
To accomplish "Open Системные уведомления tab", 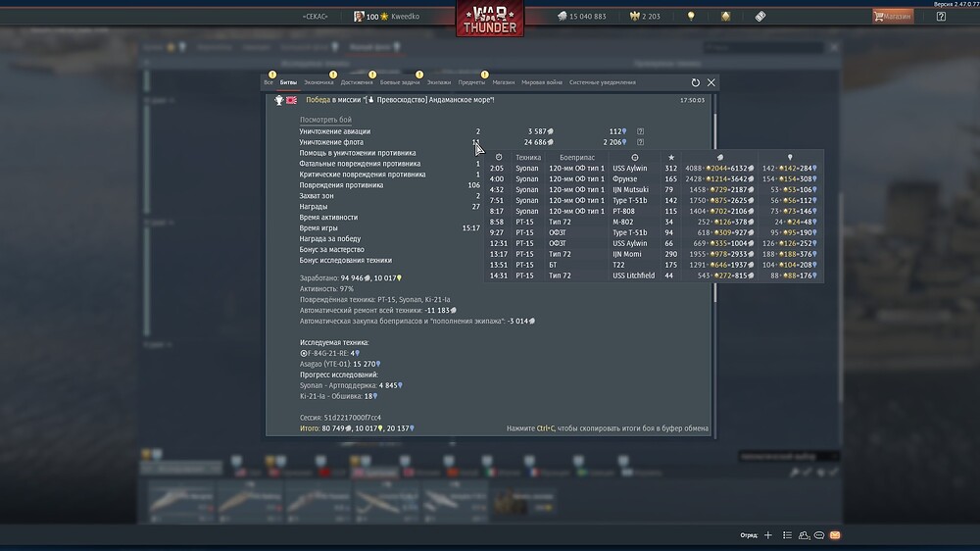I will coord(603,82).
